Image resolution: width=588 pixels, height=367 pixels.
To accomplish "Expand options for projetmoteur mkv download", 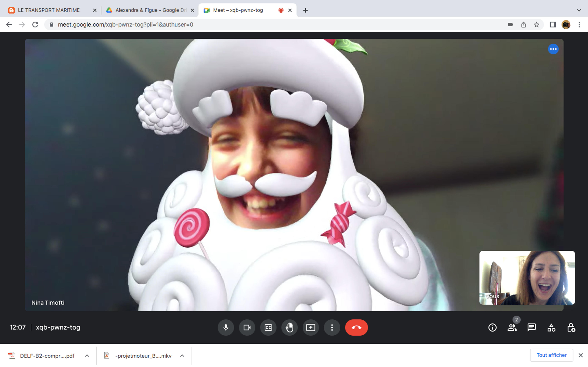I will pos(182,356).
